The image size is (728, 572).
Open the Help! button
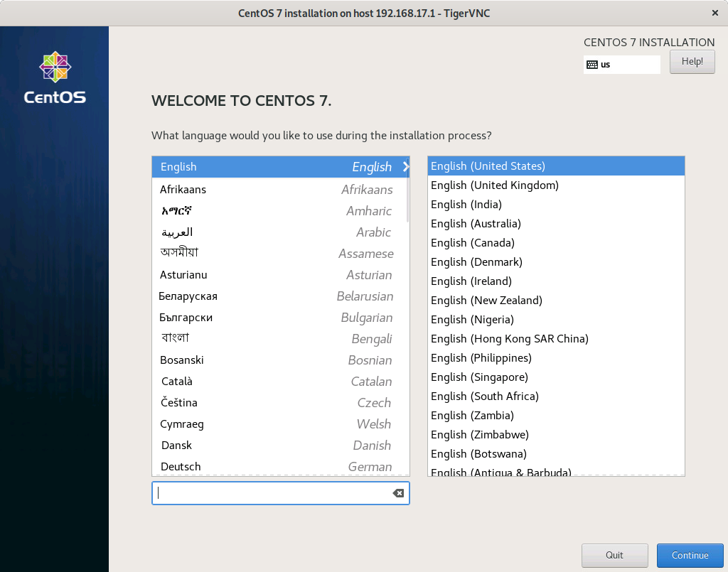click(692, 62)
